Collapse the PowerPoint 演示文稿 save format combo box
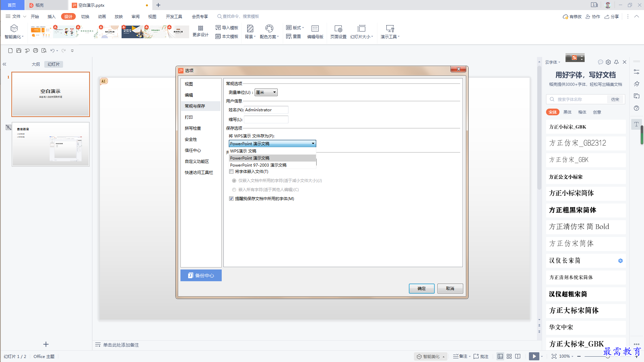The height and width of the screenshot is (362, 644). pos(272,143)
